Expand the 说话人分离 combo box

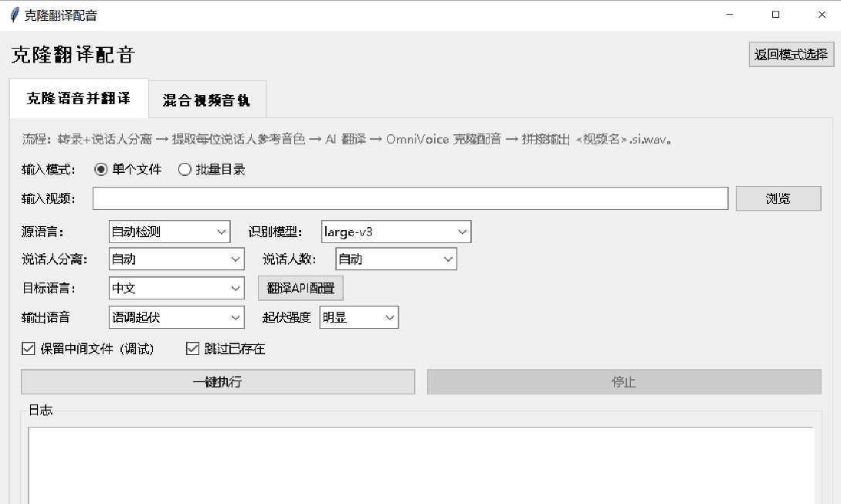(176, 259)
